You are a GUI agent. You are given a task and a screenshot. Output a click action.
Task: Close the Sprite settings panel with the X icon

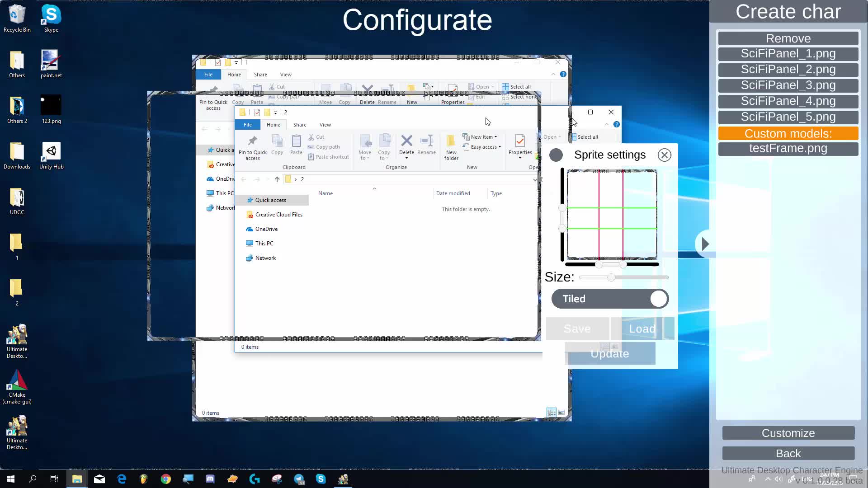click(x=664, y=155)
